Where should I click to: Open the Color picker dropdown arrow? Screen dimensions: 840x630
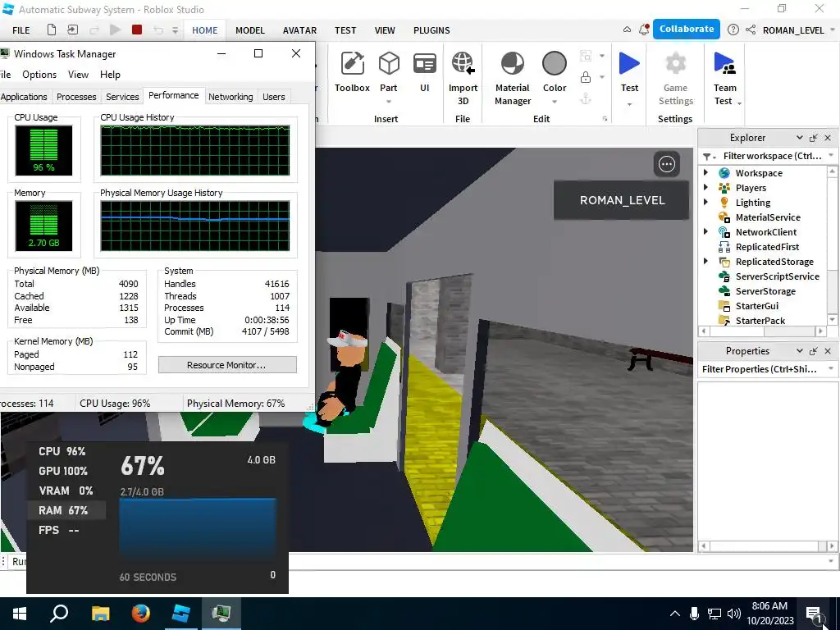[555, 102]
